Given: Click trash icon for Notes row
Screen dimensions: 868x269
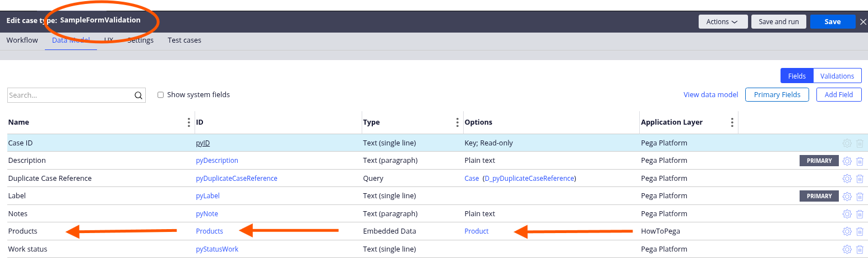Looking at the screenshot, I should tap(860, 214).
